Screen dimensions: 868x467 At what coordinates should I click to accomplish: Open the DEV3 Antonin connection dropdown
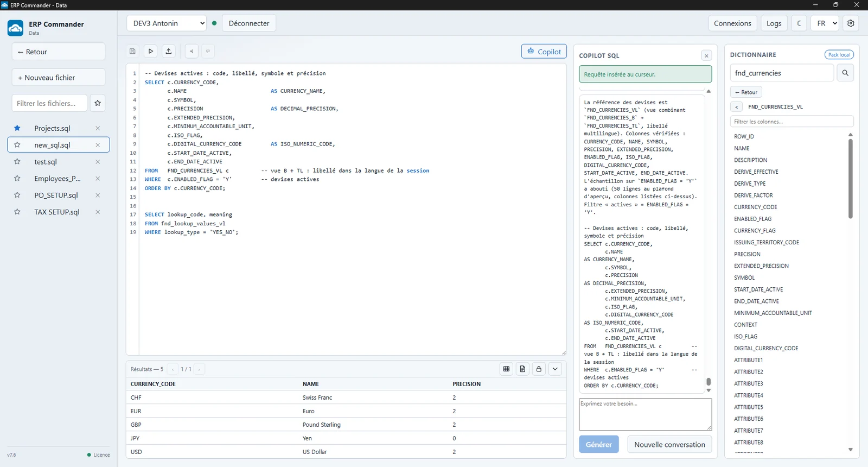click(167, 23)
